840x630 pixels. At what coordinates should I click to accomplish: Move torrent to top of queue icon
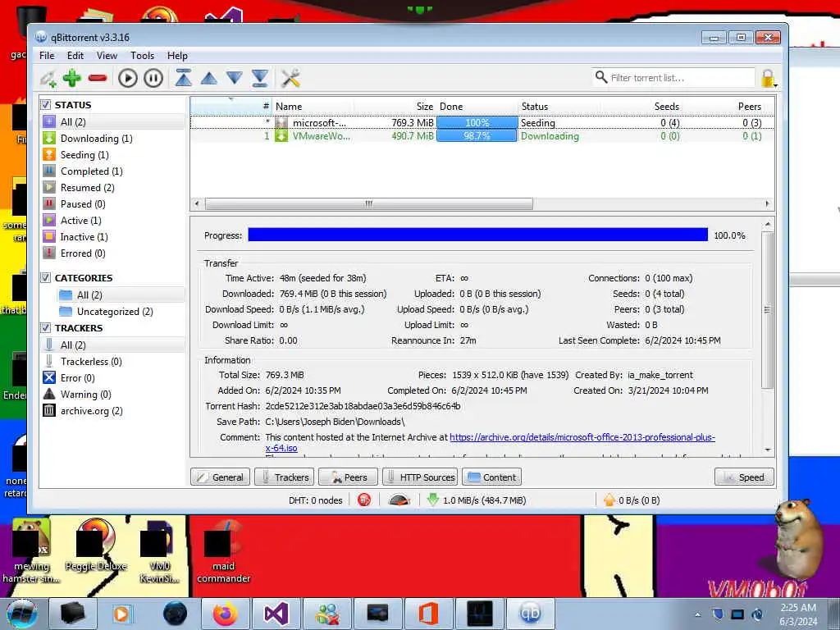coord(183,78)
